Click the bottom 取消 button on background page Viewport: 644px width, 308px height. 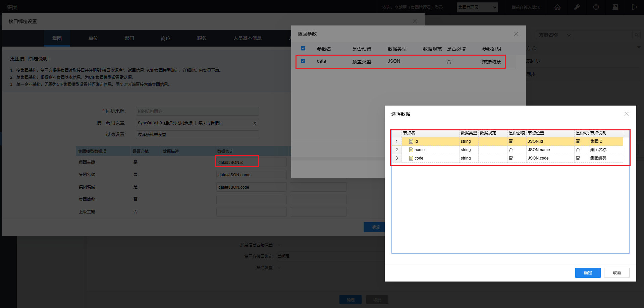tap(377, 300)
